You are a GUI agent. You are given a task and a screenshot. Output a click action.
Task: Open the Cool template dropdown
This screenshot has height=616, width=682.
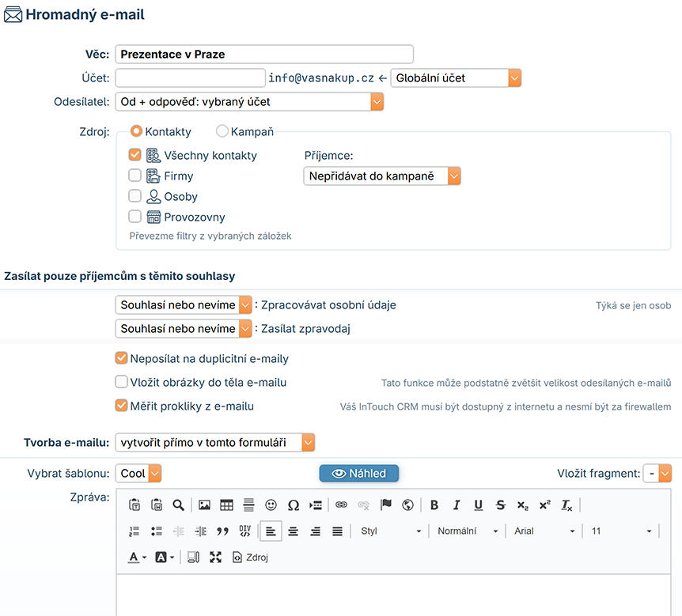click(x=138, y=473)
